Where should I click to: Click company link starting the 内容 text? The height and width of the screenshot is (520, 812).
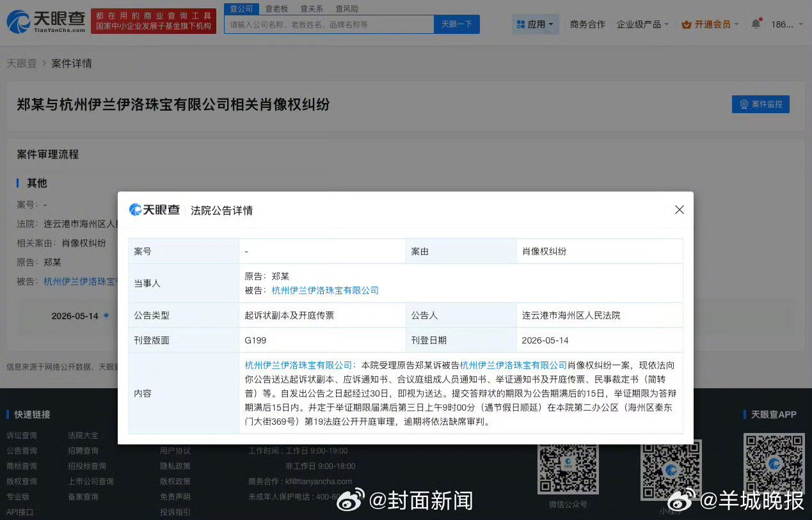298,365
